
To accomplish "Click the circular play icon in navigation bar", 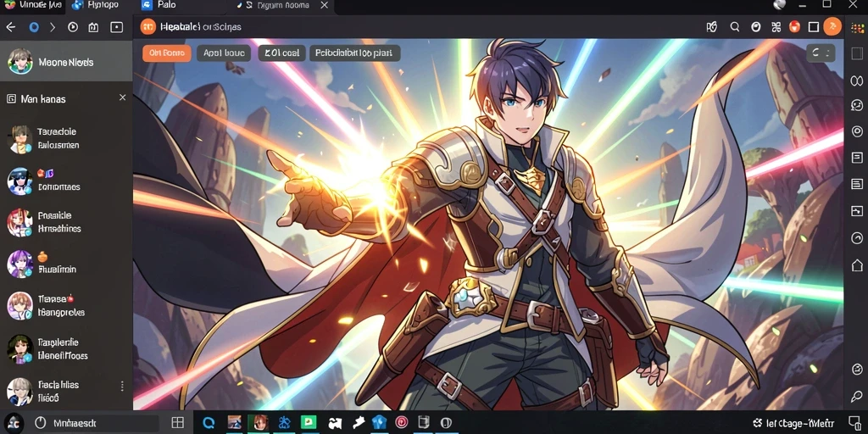I will coord(73,26).
